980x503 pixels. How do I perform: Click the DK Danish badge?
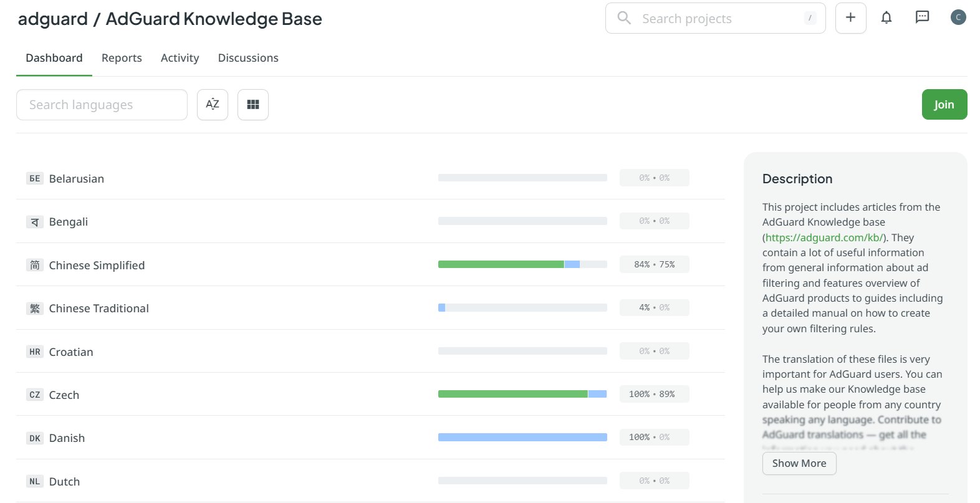tap(35, 438)
